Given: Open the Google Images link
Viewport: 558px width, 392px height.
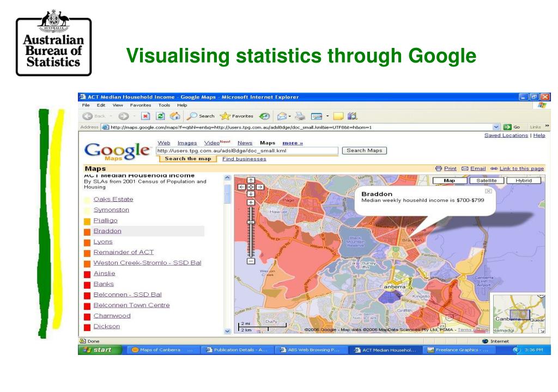Looking at the screenshot, I should [x=187, y=143].
